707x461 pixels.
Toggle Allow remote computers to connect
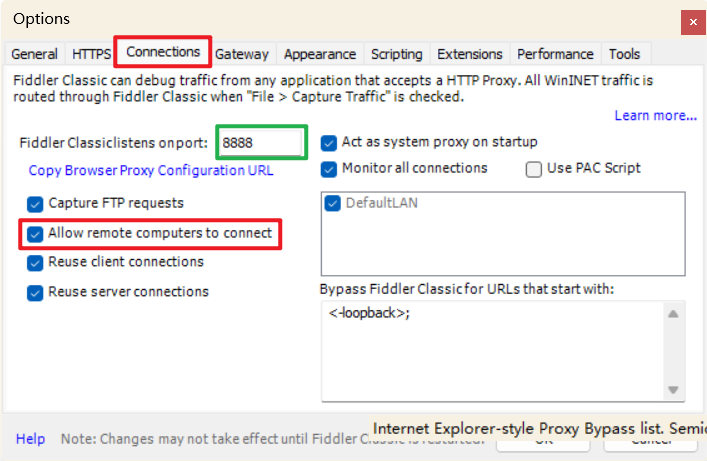click(35, 234)
